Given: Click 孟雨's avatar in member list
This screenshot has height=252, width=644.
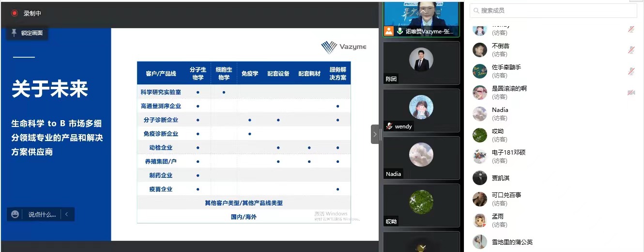Looking at the screenshot, I should click(x=480, y=220).
